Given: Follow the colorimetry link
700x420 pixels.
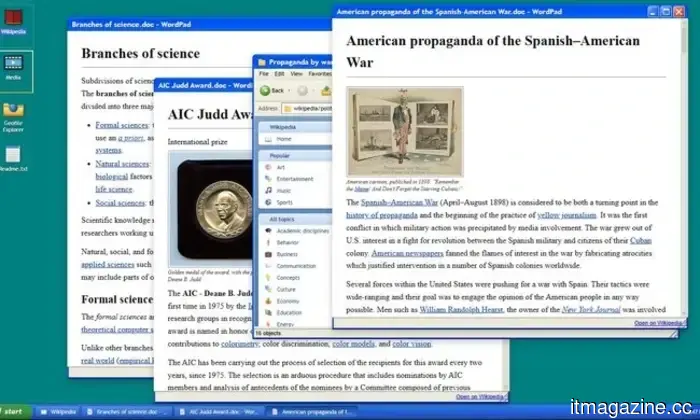Looking at the screenshot, I should [x=240, y=344].
